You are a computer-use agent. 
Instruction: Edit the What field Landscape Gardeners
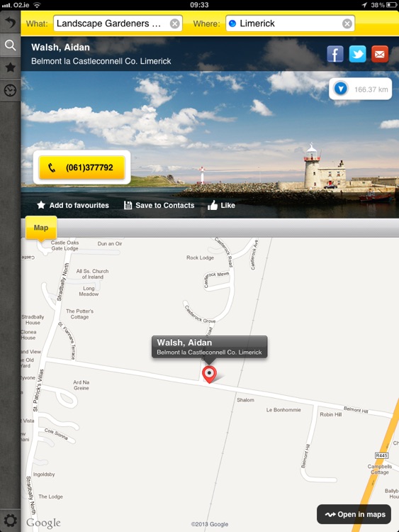click(118, 23)
